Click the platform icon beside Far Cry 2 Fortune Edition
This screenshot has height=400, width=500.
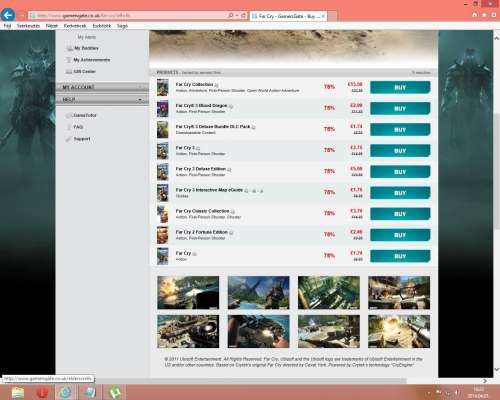231,232
